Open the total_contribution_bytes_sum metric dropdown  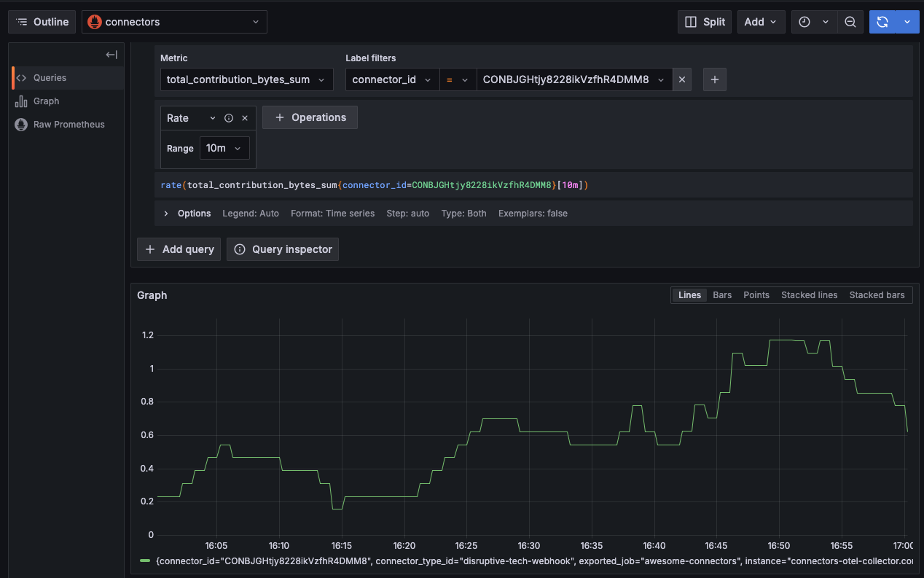click(247, 79)
